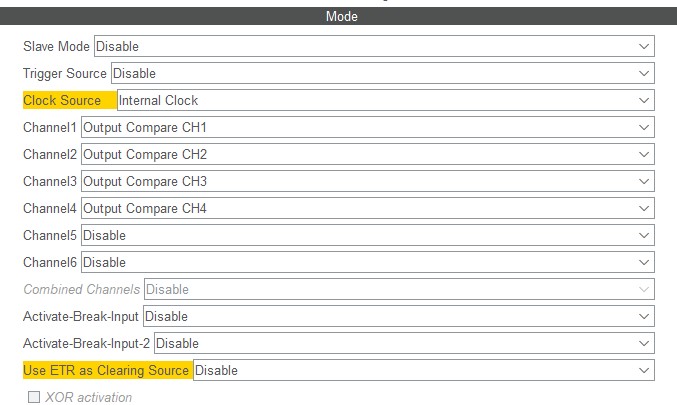Click the Use ETR as Clearing Source label

click(106, 370)
